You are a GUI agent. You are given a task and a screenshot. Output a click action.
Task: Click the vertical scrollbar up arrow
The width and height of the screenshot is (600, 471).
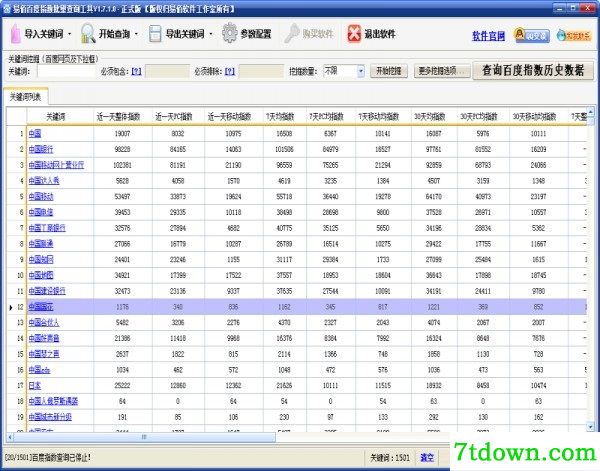[x=591, y=112]
